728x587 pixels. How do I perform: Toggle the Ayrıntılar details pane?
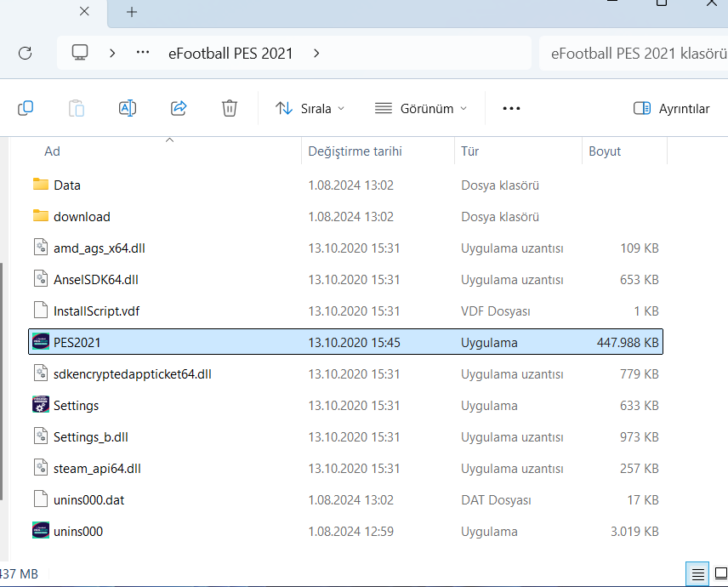pos(671,109)
